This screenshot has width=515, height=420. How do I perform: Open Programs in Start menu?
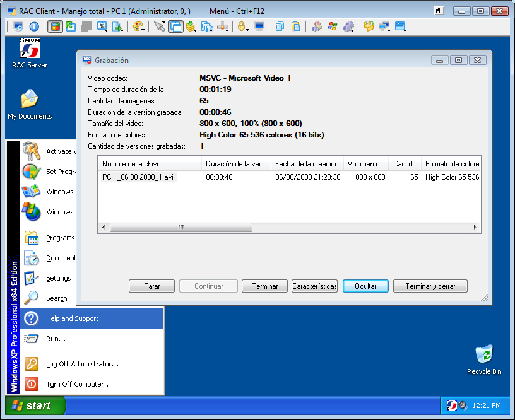[x=49, y=238]
